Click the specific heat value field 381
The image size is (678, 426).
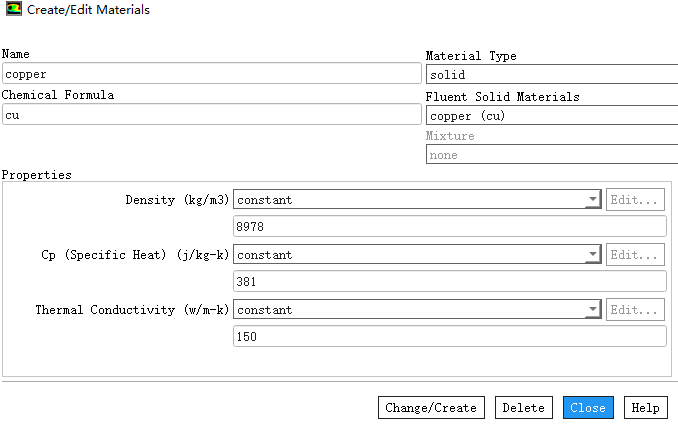tap(448, 282)
